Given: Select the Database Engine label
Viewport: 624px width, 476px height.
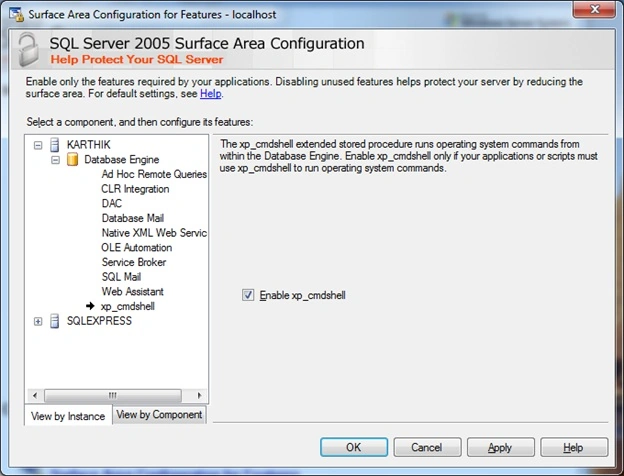Looking at the screenshot, I should (122, 160).
